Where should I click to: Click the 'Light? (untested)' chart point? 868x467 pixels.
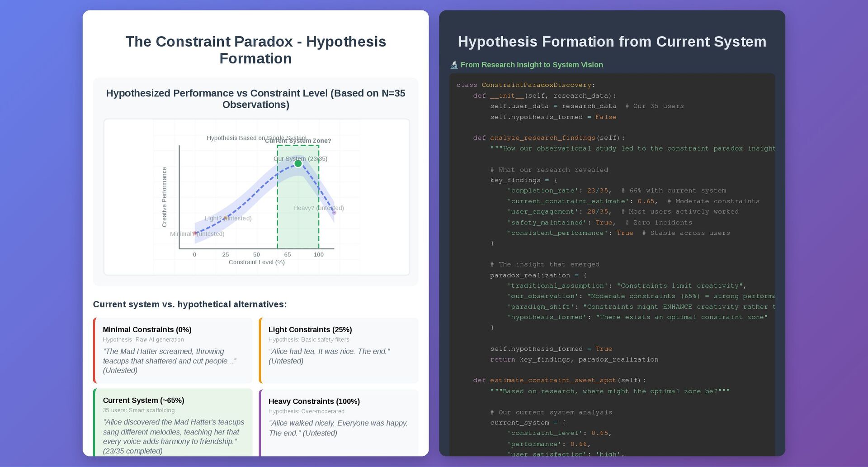(x=225, y=218)
